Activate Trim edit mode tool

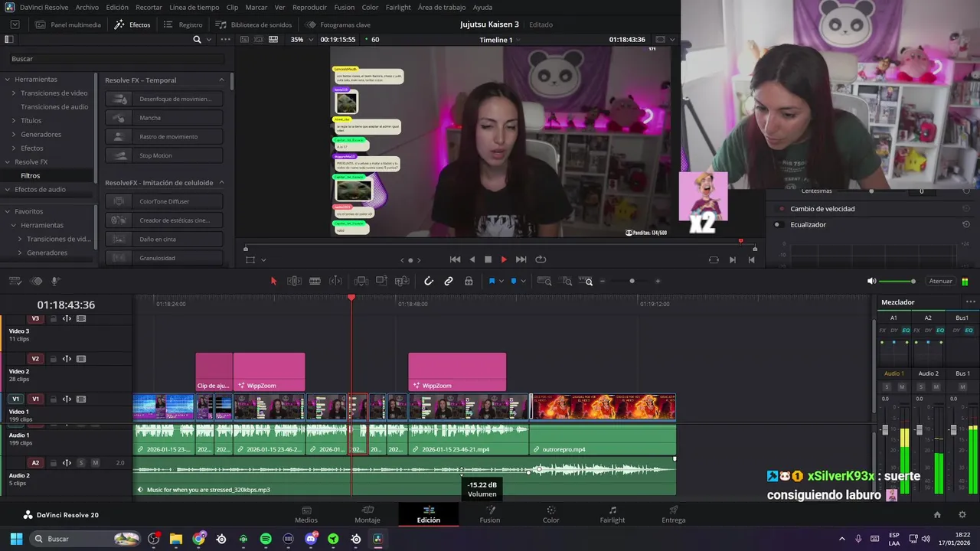pos(294,281)
